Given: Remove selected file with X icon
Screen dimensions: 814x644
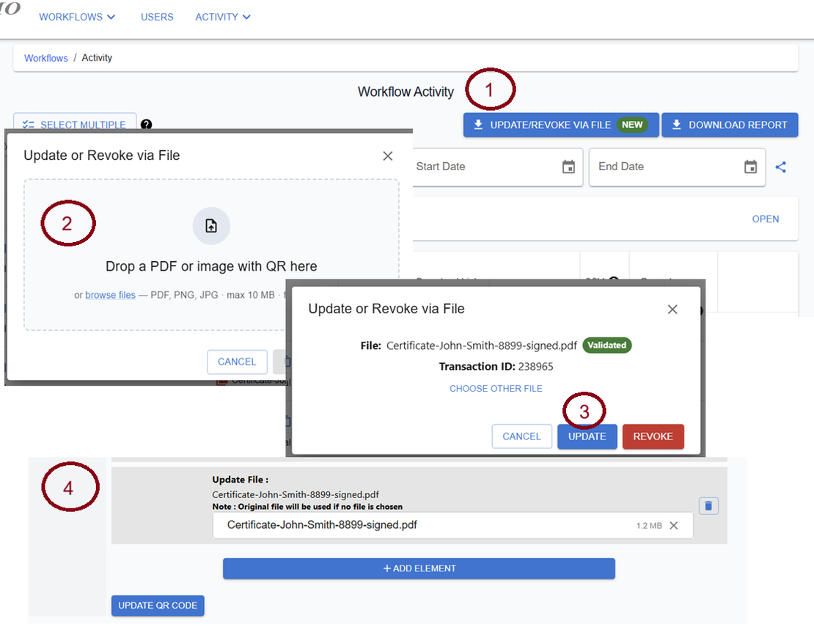Looking at the screenshot, I should (673, 526).
